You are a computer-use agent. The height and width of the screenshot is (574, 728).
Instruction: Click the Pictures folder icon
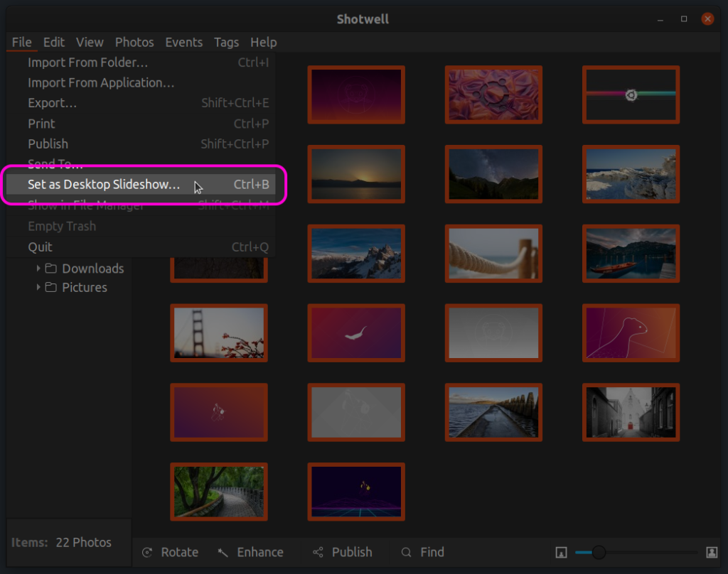click(51, 287)
